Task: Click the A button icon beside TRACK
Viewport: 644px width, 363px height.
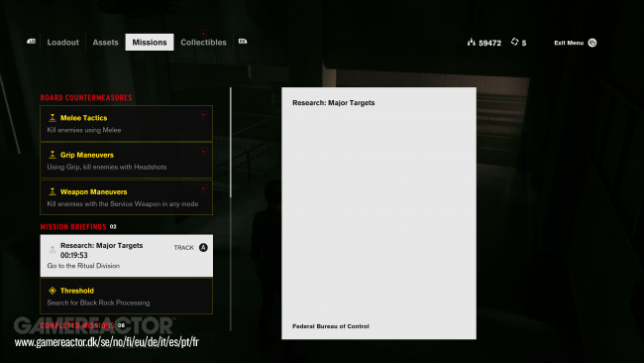Action: tap(203, 248)
